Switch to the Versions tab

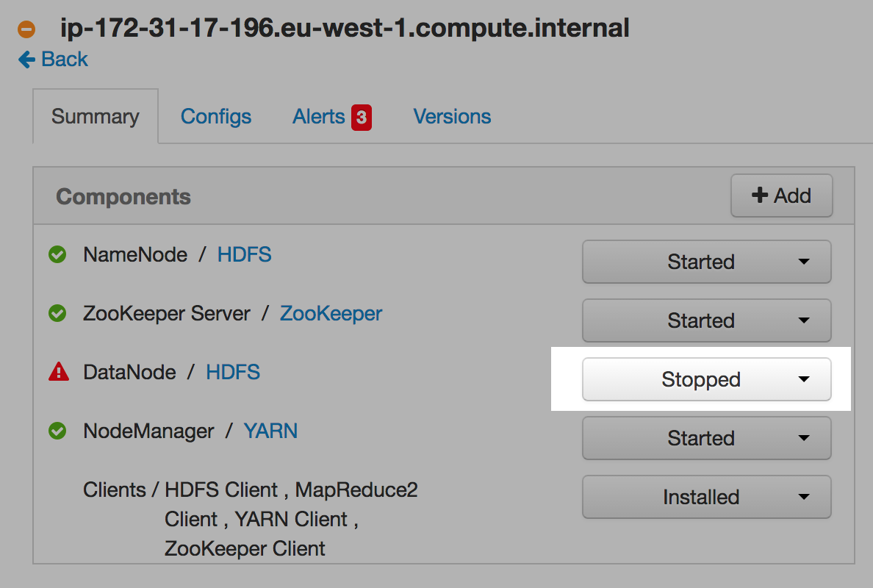click(452, 117)
